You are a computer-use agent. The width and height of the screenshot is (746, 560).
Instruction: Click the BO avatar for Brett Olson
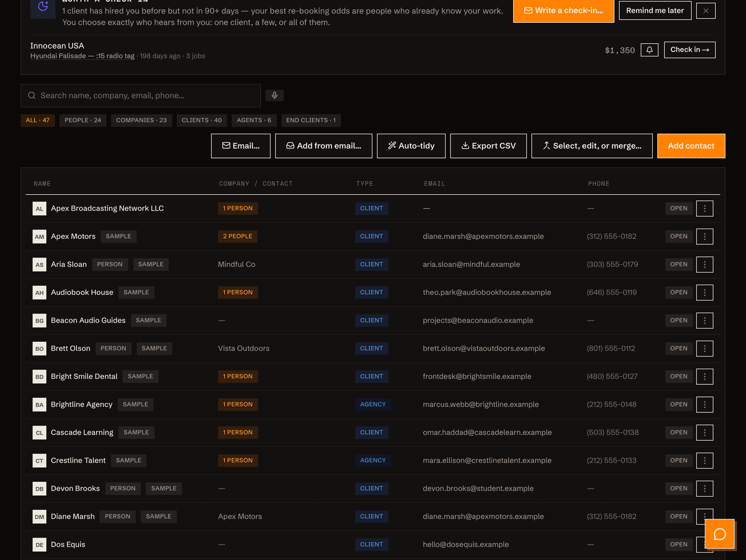point(40,348)
